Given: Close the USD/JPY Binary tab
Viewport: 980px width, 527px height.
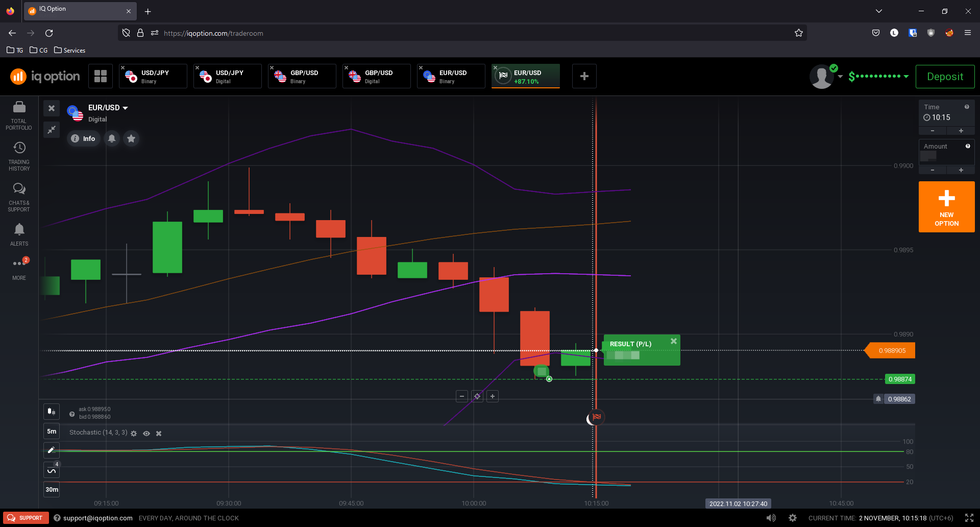Looking at the screenshot, I should [123, 67].
